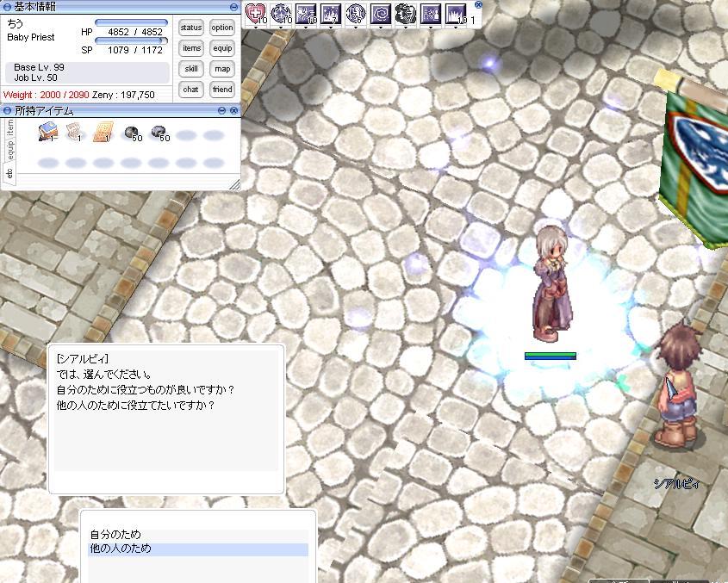Close the skill hotbar
Screen dimensions: 728x583
tap(478, 4)
